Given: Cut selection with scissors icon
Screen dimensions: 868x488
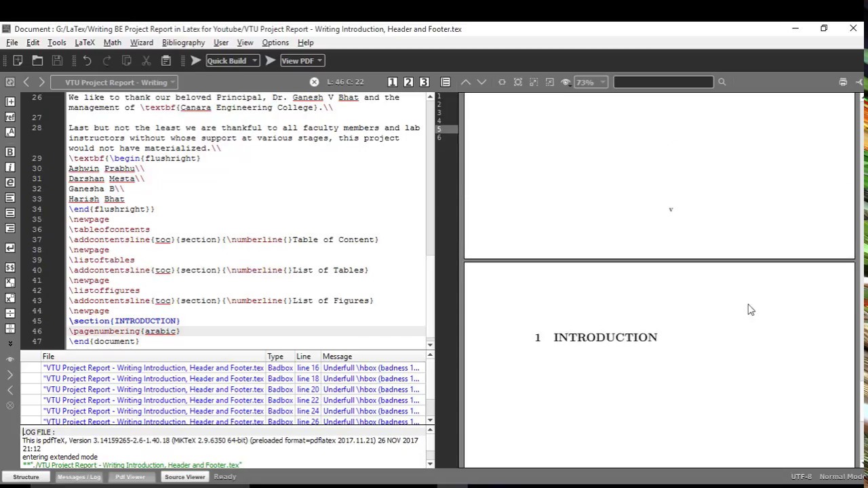Looking at the screenshot, I should pos(146,61).
